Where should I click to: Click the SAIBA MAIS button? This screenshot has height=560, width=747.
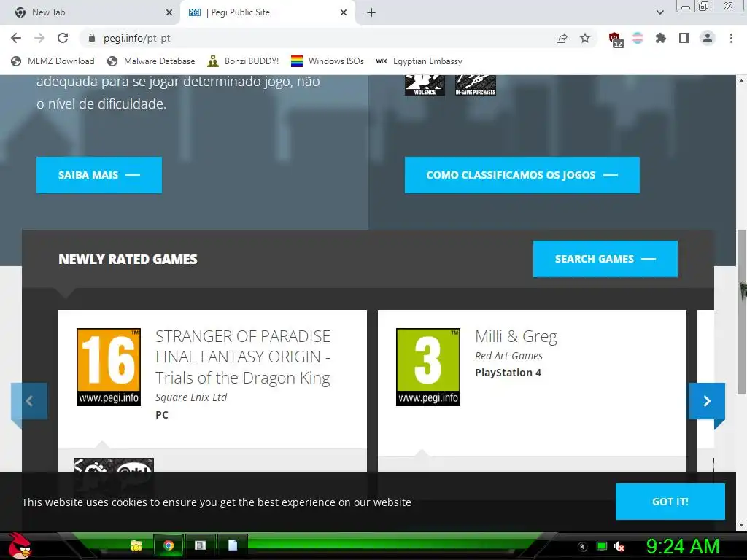pyautogui.click(x=99, y=175)
